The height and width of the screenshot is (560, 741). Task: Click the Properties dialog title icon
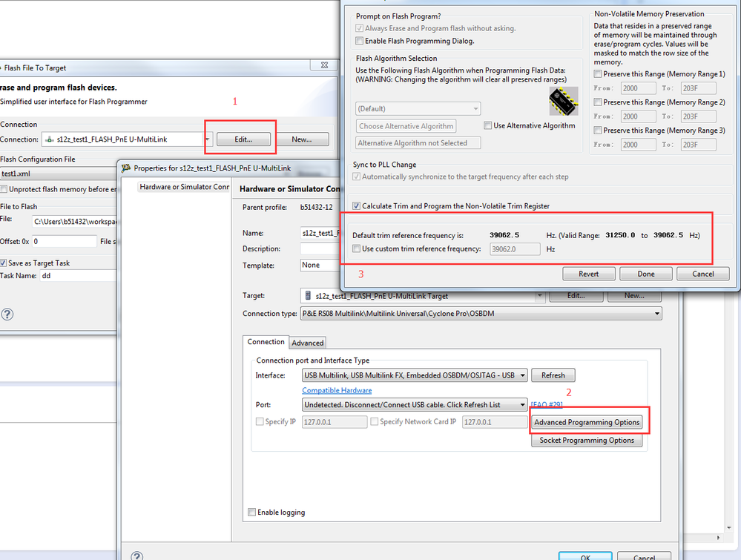126,168
